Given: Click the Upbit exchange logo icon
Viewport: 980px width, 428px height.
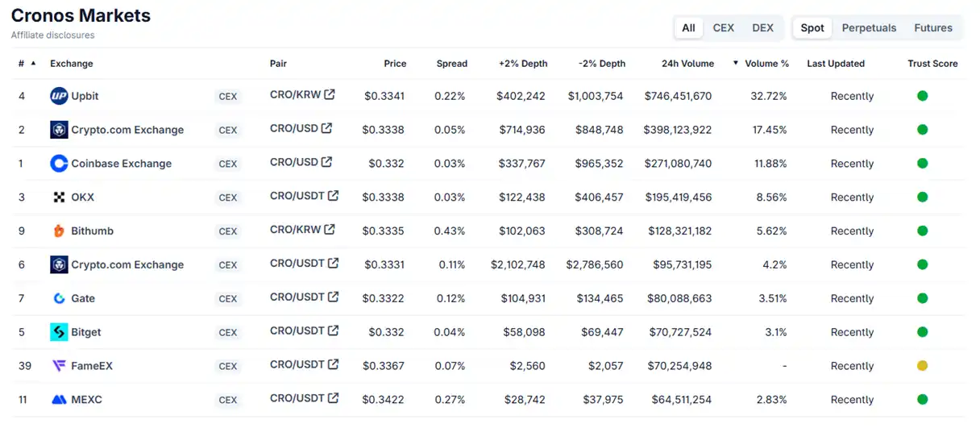Looking at the screenshot, I should pyautogui.click(x=59, y=96).
